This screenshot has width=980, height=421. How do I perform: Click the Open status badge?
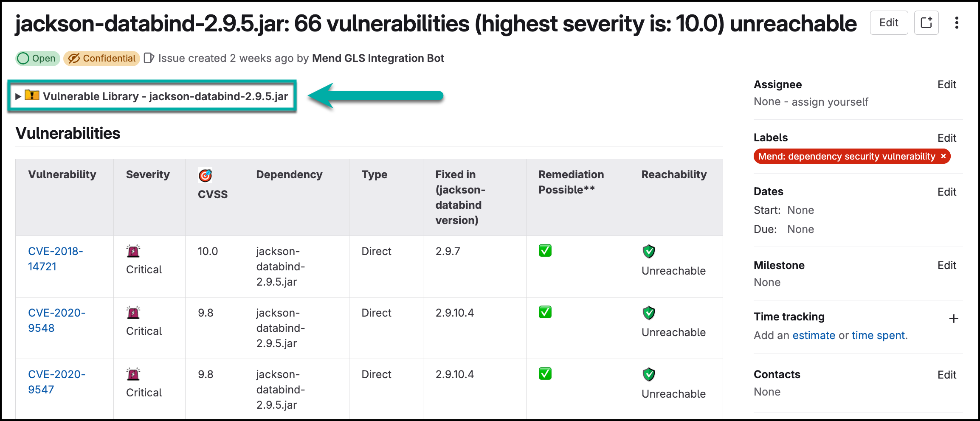(x=38, y=59)
